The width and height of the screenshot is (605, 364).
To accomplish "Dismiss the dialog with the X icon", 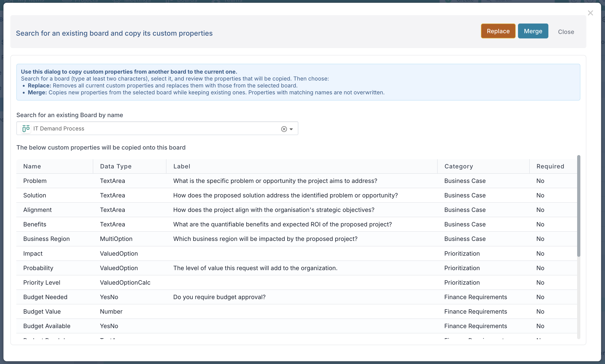I will pos(590,13).
